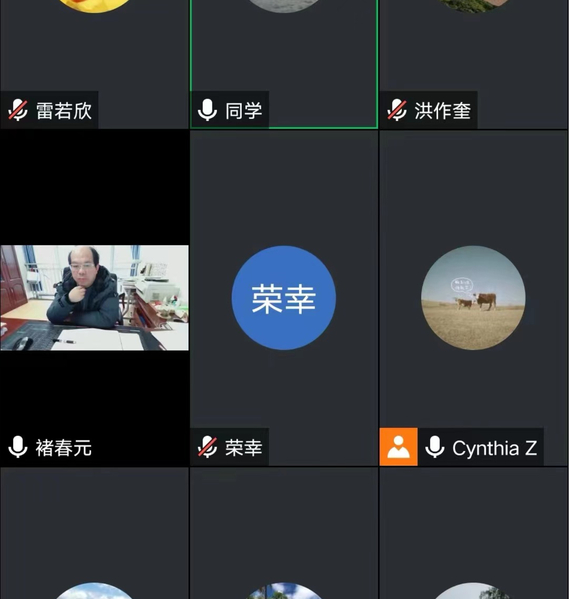Click palm tree avatar in bottom-middle tile
The image size is (569, 599).
[x=284, y=591]
